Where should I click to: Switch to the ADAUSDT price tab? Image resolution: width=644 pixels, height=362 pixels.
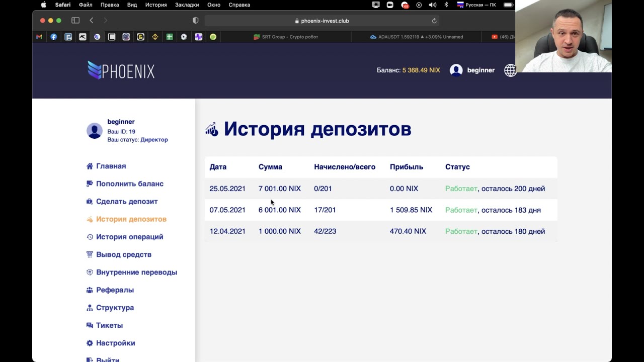pos(416,37)
